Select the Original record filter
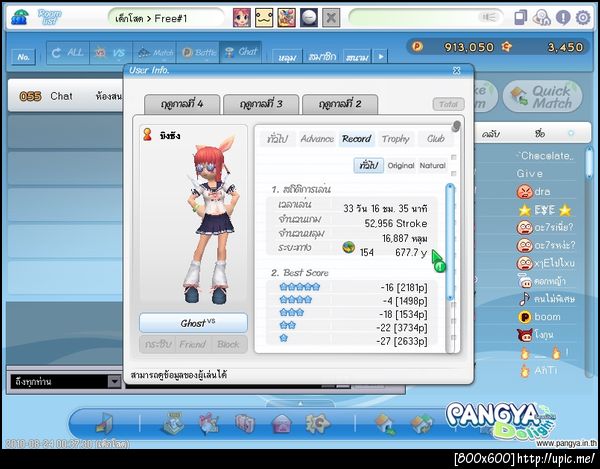Viewport: 600px width, 469px height. coord(401,165)
